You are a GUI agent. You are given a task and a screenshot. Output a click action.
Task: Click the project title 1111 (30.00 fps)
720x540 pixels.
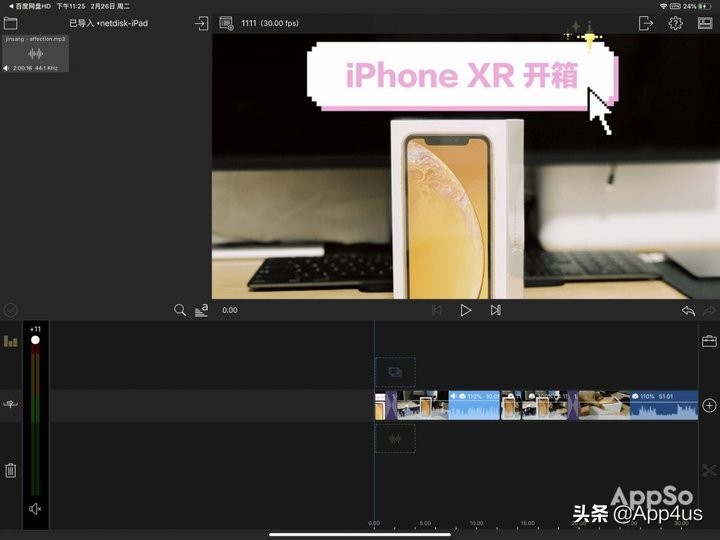point(270,23)
